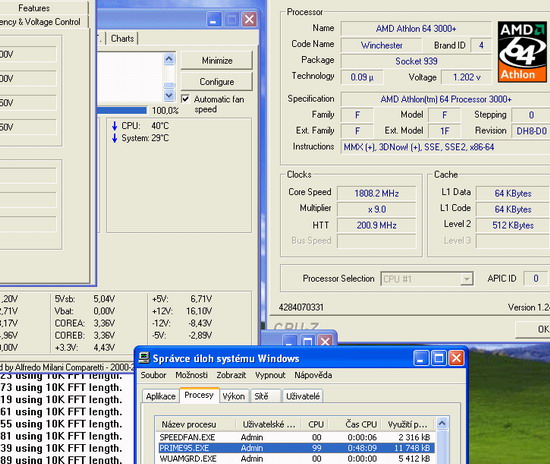The width and height of the screenshot is (550, 464).
Task: Click the Revision value DH8-D0
Action: [531, 131]
